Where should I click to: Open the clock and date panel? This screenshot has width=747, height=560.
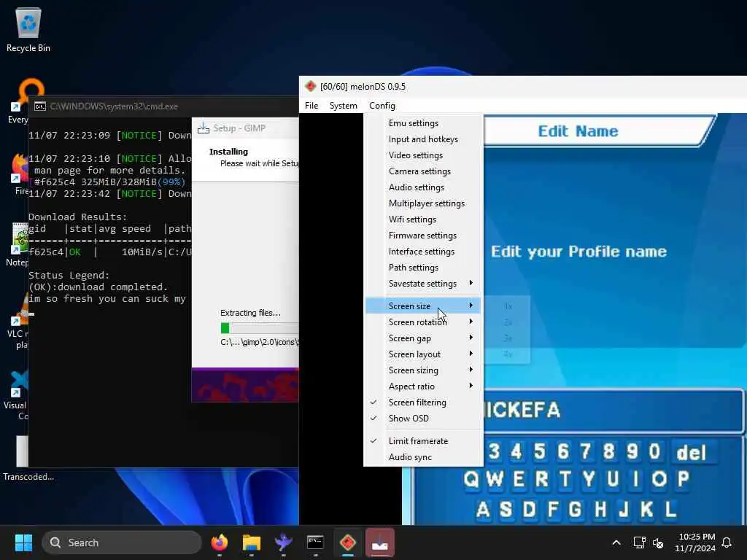pyautogui.click(x=696, y=542)
